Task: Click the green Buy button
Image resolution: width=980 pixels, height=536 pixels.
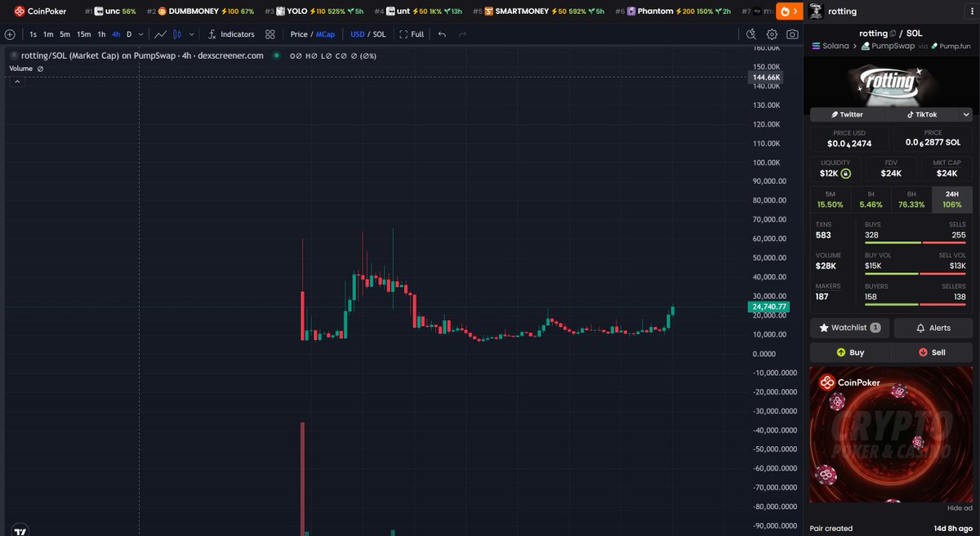Action: [x=850, y=352]
